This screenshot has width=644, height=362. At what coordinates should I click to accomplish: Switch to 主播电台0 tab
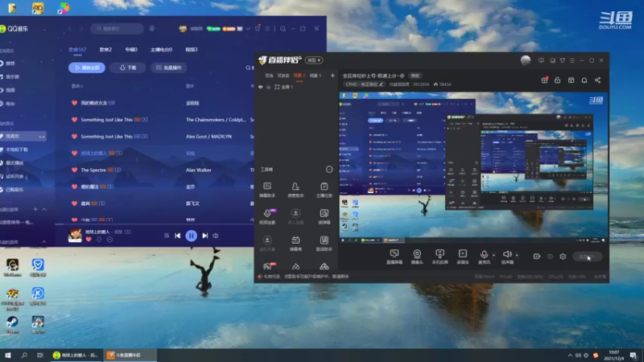click(x=162, y=50)
